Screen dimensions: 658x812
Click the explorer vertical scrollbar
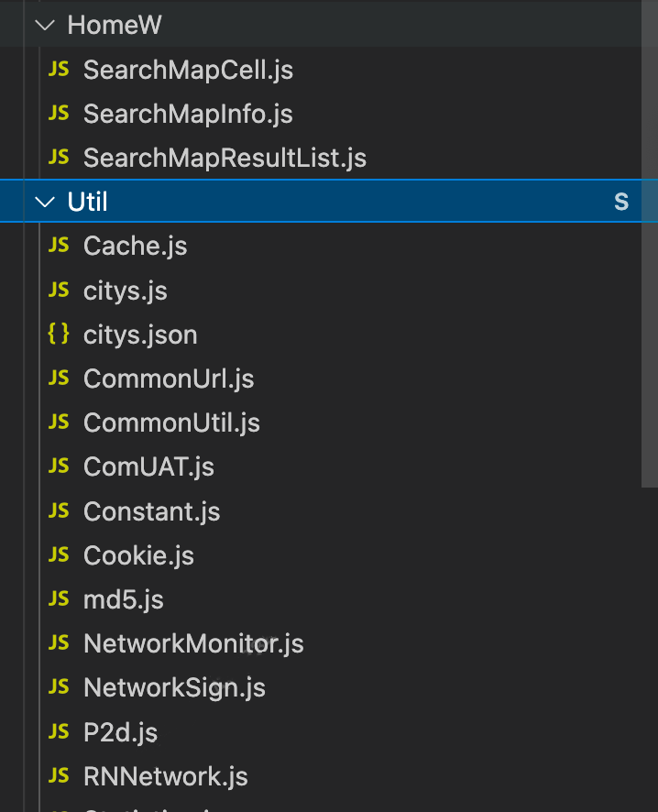coord(649,244)
